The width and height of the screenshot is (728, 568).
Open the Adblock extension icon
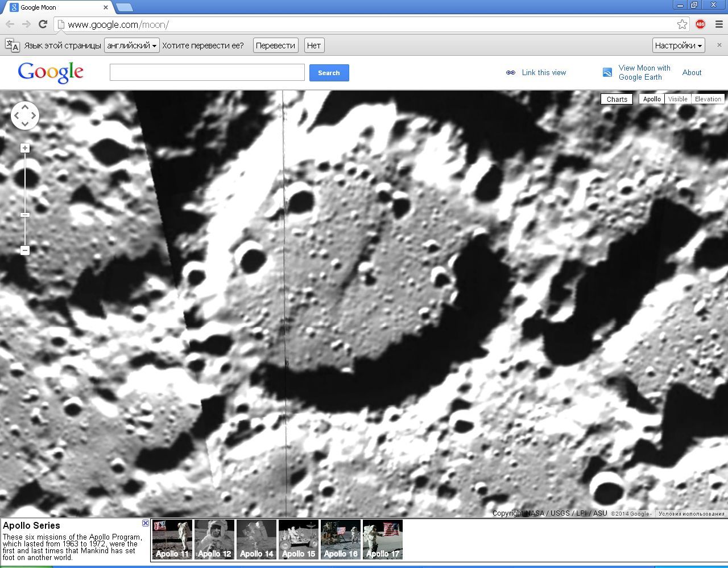(x=700, y=24)
